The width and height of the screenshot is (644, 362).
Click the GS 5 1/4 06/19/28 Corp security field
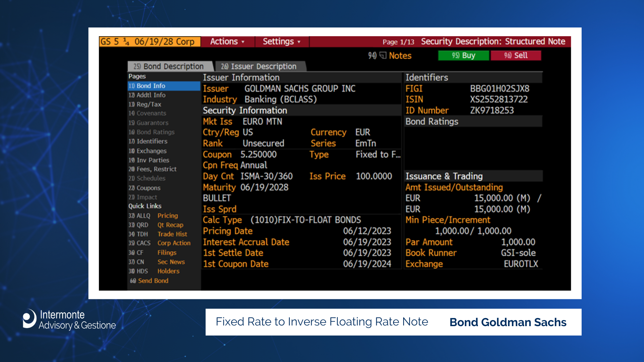click(150, 42)
